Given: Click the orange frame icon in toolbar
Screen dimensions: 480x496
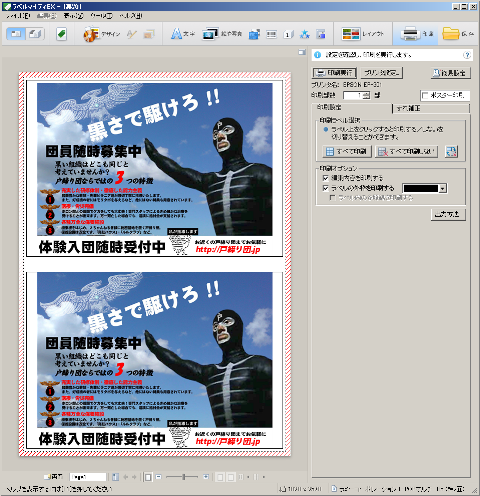Looking at the screenshot, I should point(149,34).
